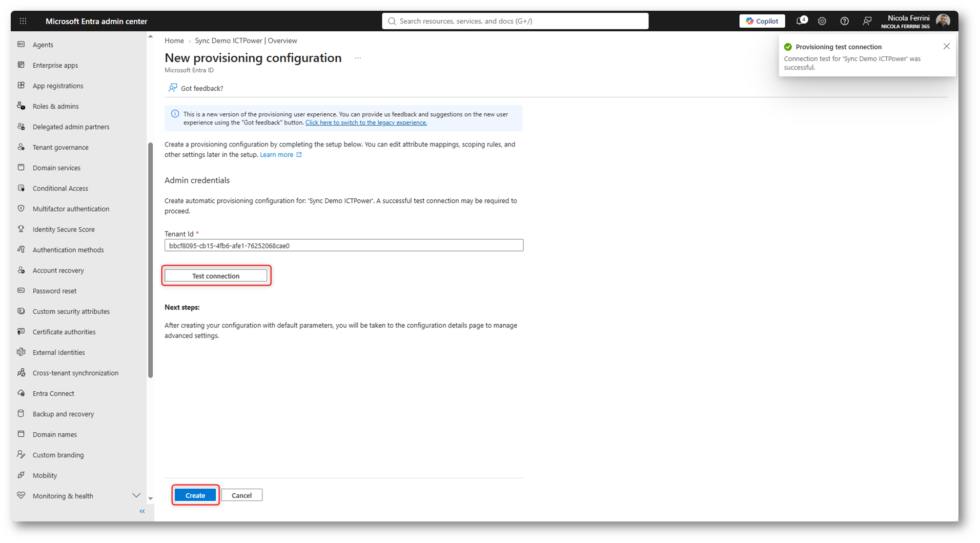Click the Custom security attributes icon
Viewport: 980px width, 543px height.
tap(21, 311)
